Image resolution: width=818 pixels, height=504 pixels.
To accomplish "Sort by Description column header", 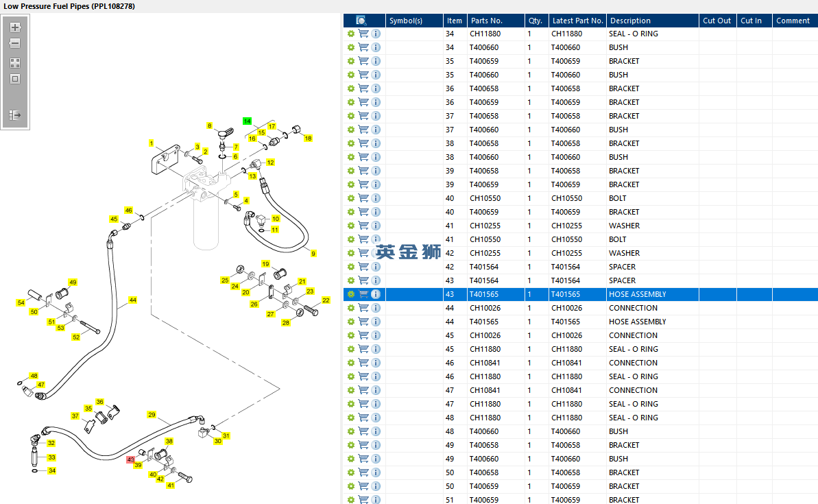I will (653, 21).
